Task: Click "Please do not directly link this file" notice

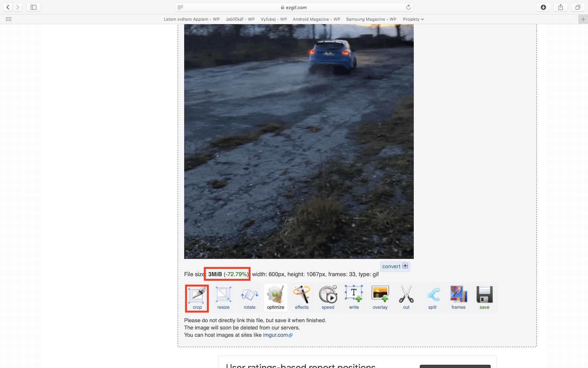Action: (255, 320)
